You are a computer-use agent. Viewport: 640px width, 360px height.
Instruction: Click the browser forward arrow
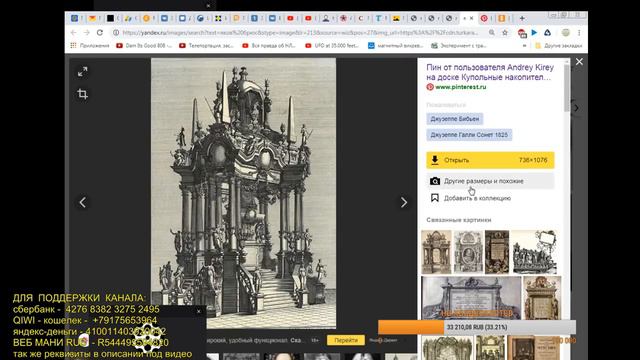(87, 33)
